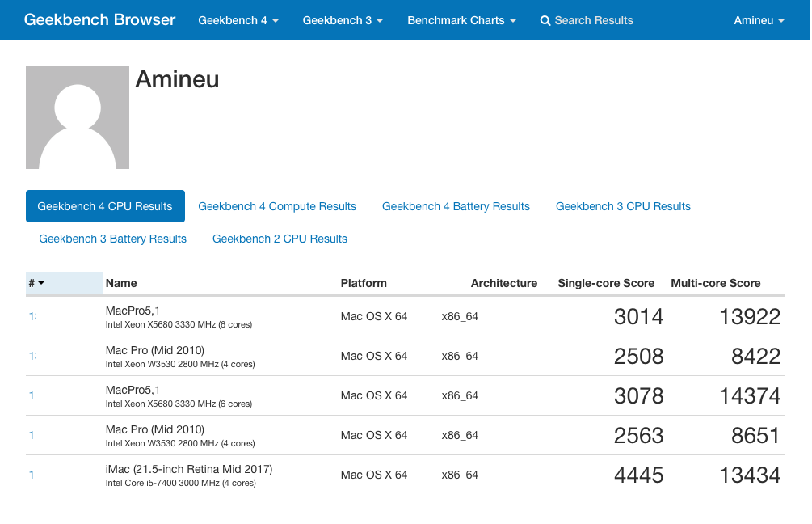The width and height of the screenshot is (812, 524).
Task: Click single-core score 2563
Action: coord(638,435)
